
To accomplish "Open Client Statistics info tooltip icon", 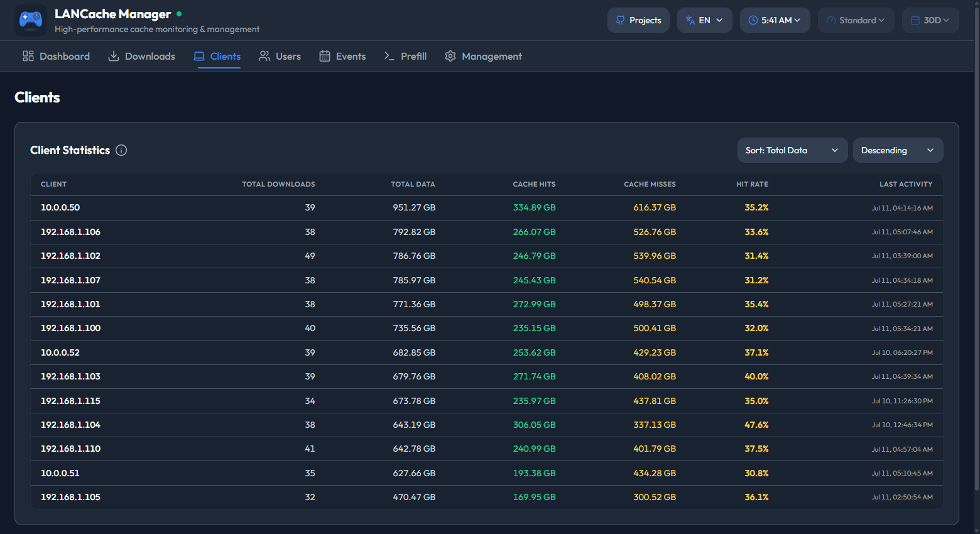I will 121,150.
